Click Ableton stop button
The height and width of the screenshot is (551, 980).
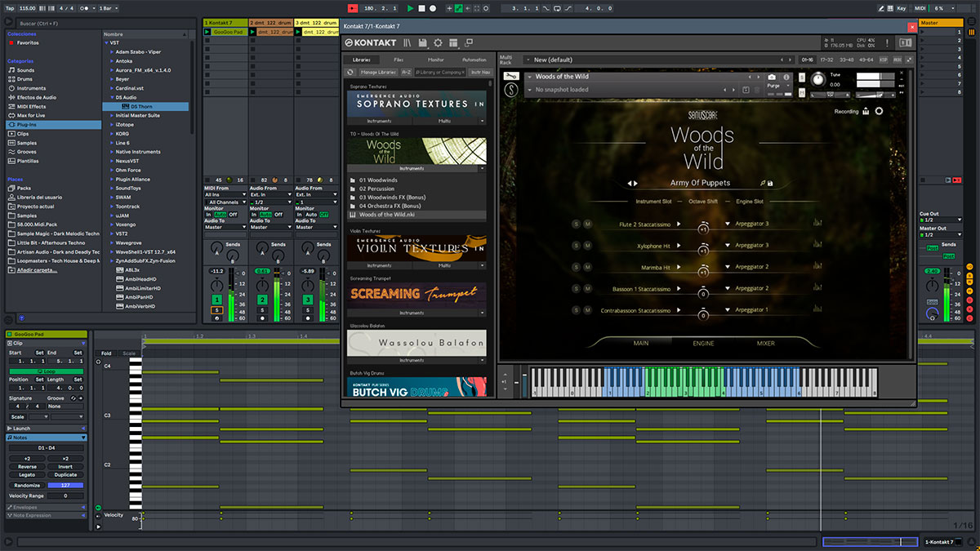[x=421, y=8]
